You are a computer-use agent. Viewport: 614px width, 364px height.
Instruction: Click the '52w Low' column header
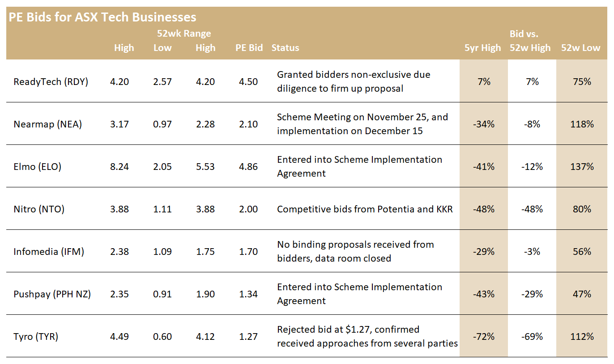[581, 48]
